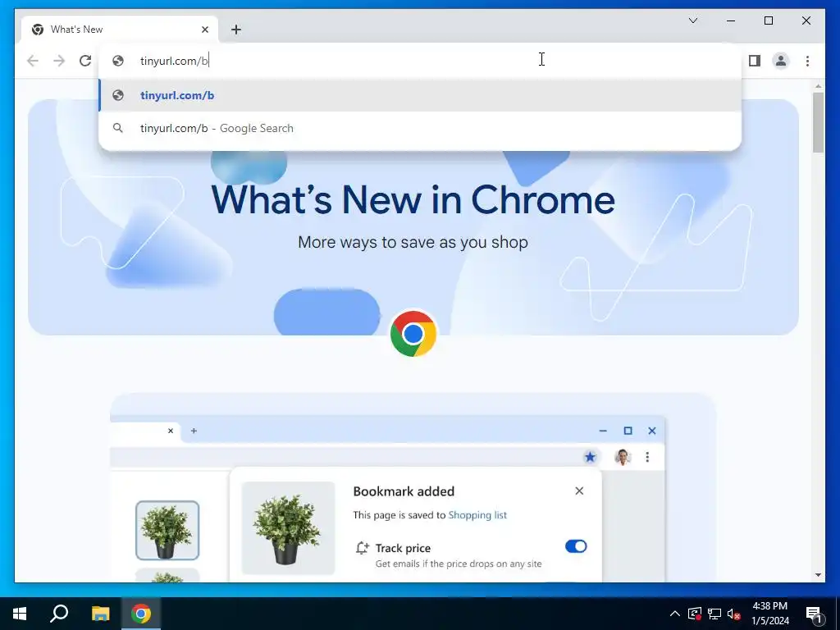Screen dimensions: 840x630
Task: Open the Chrome side panel
Action: click(755, 61)
